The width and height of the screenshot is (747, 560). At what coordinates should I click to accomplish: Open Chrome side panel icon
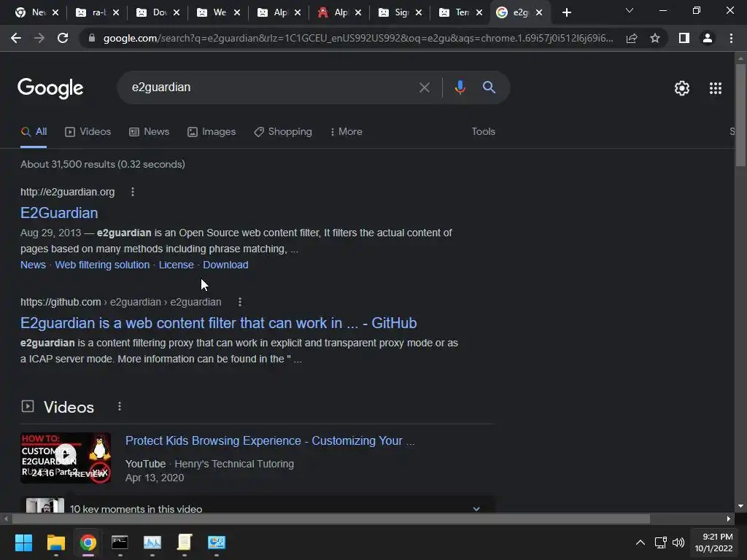point(684,38)
